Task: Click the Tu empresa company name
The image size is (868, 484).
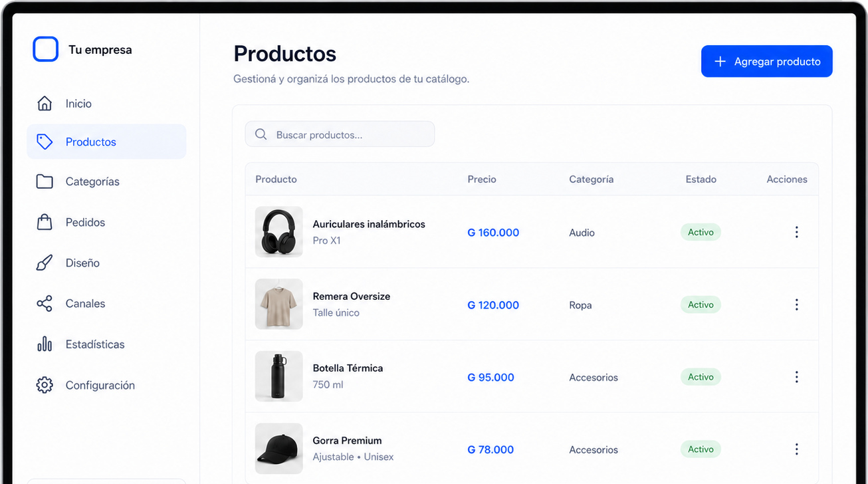Action: [100, 50]
